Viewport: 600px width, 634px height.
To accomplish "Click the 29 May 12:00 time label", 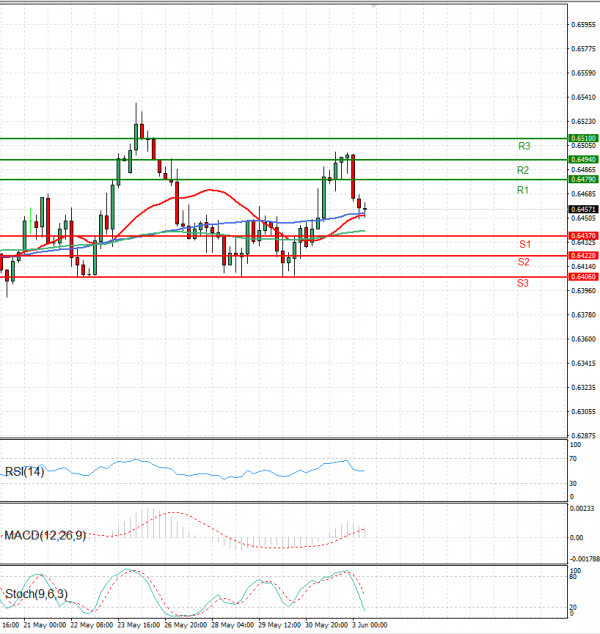I will pos(280,625).
